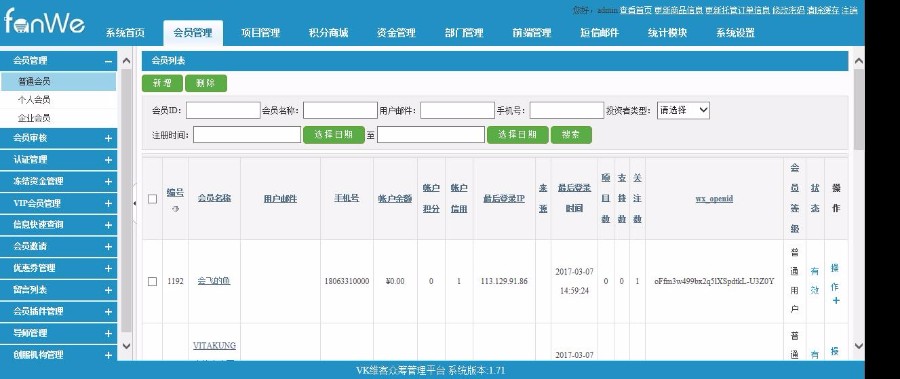Image resolution: width=900 pixels, height=379 pixels.
Task: Open the 系统首页 tab
Action: [x=125, y=33]
